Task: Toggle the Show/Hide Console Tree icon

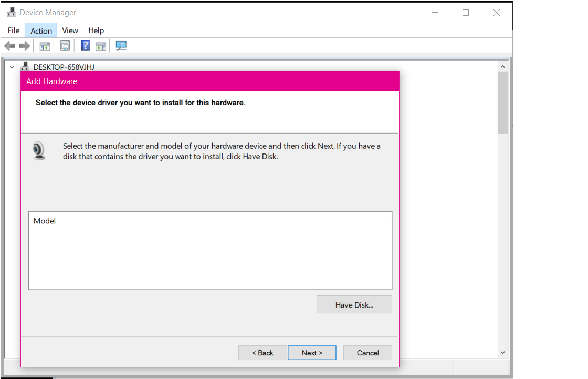Action: click(x=45, y=46)
